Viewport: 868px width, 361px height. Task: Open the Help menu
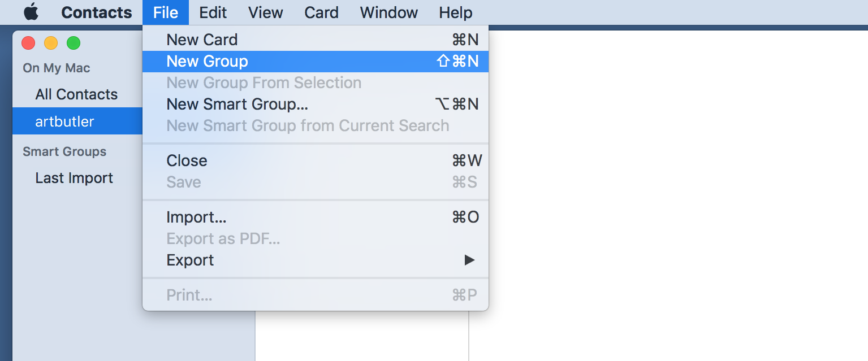pos(456,12)
